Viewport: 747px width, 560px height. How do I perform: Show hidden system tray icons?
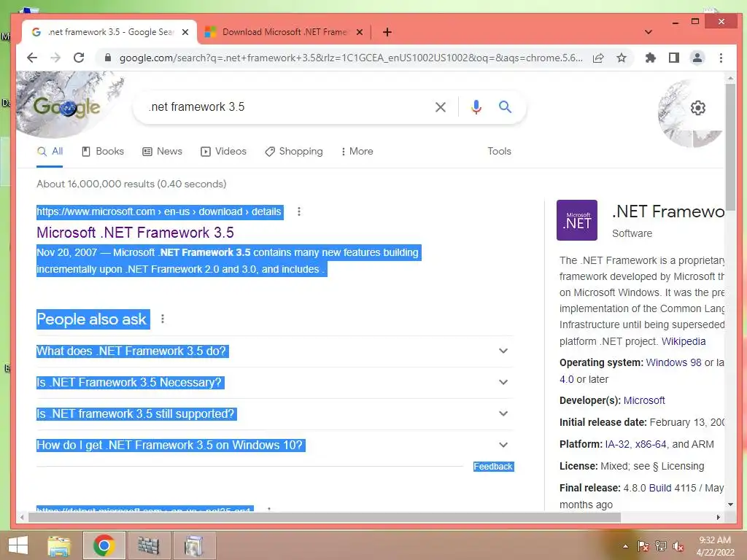click(x=625, y=546)
